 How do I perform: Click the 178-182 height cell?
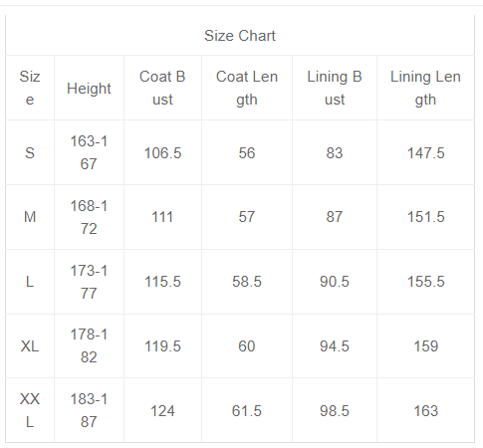pos(89,345)
